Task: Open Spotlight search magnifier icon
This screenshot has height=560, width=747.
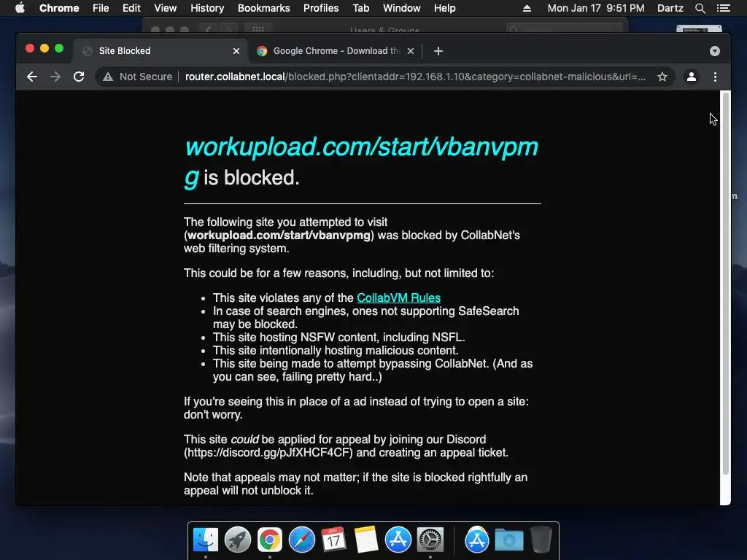Action: [700, 8]
